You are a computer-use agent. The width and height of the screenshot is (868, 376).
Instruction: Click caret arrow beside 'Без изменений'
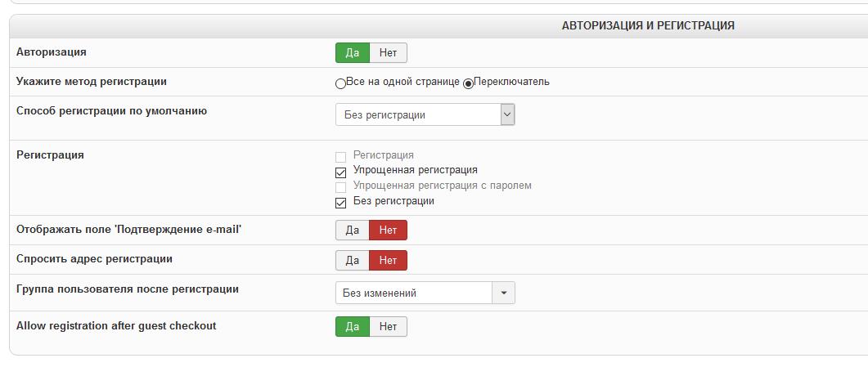point(503,293)
